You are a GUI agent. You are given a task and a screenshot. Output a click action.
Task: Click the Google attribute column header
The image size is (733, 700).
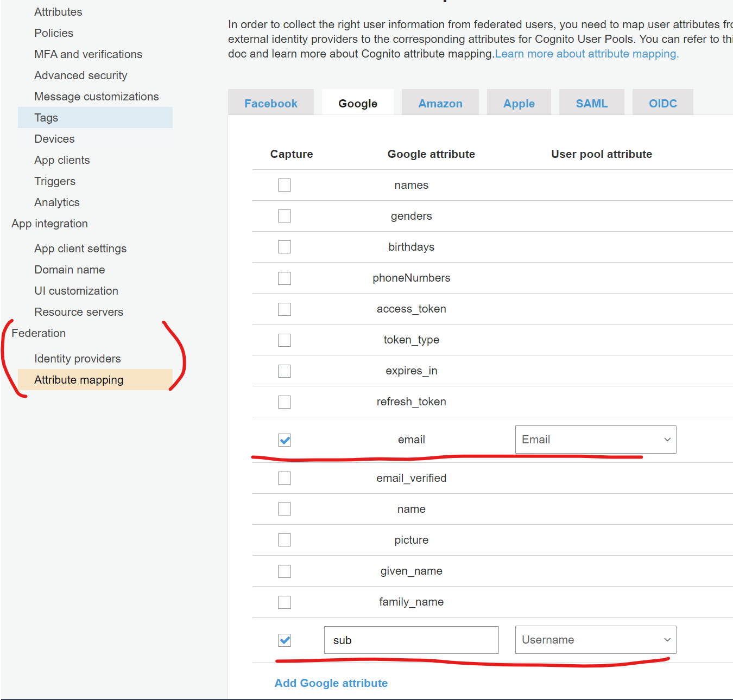point(431,154)
